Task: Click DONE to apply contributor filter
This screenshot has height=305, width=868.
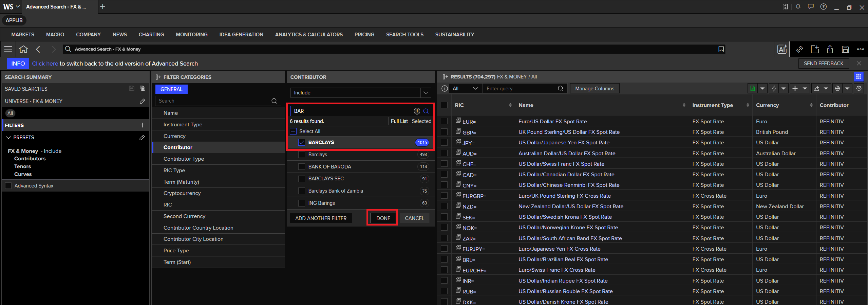Action: [x=383, y=218]
